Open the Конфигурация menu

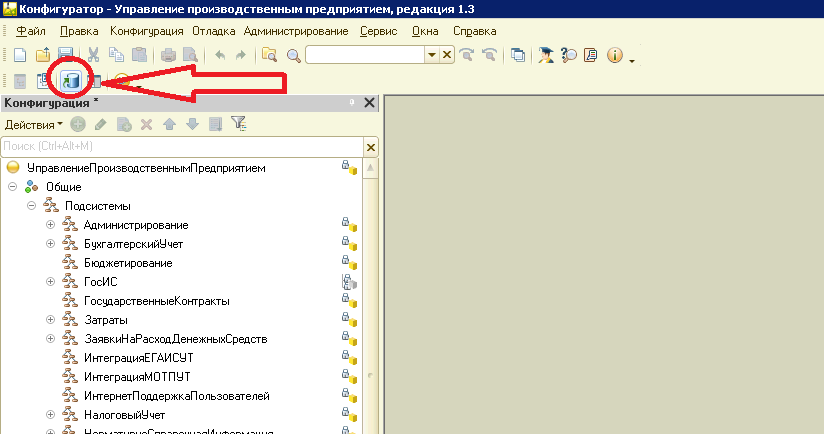point(147,32)
